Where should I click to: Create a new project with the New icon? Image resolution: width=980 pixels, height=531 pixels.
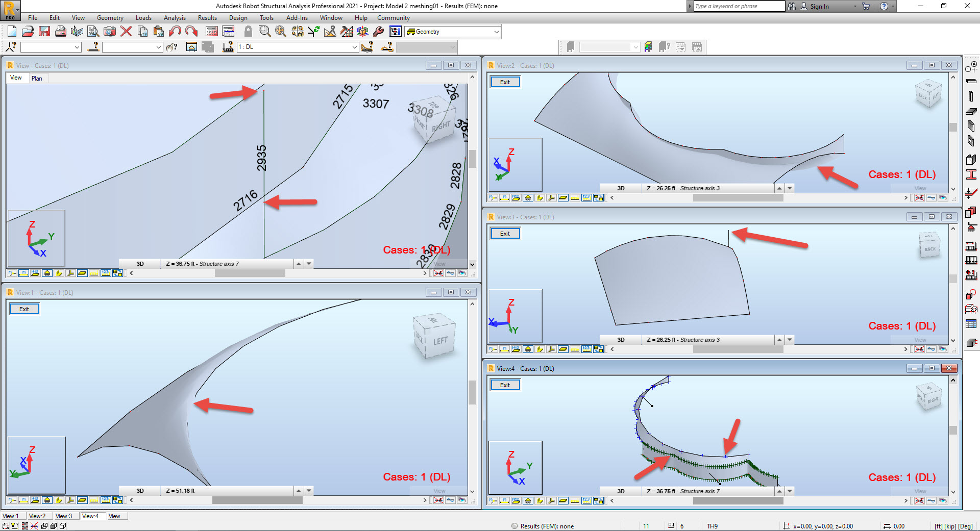click(x=12, y=32)
